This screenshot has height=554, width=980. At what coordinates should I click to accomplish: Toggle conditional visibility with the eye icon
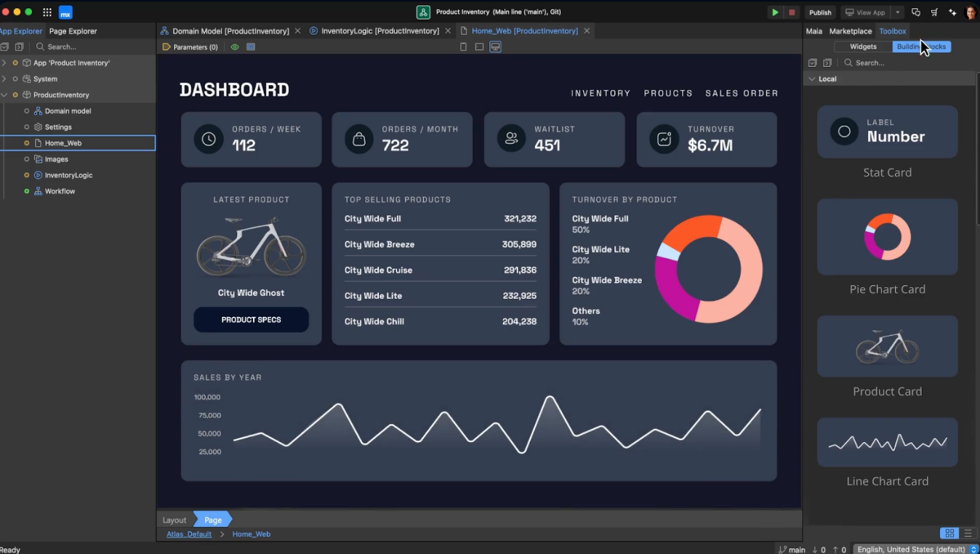(235, 47)
